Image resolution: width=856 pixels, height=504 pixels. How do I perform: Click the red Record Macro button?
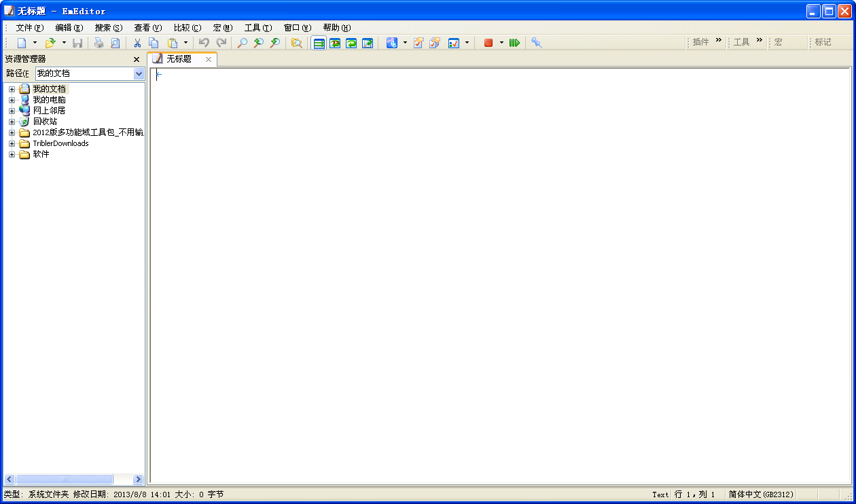point(488,43)
